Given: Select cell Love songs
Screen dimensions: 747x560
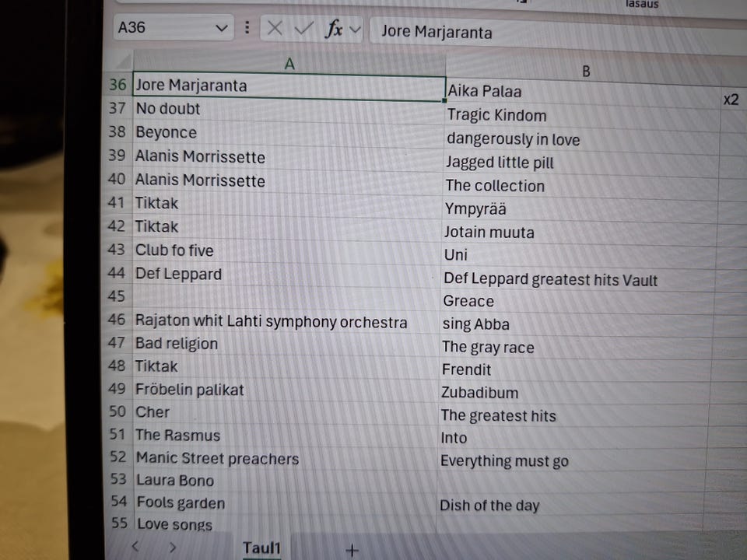Looking at the screenshot, I should (286, 524).
